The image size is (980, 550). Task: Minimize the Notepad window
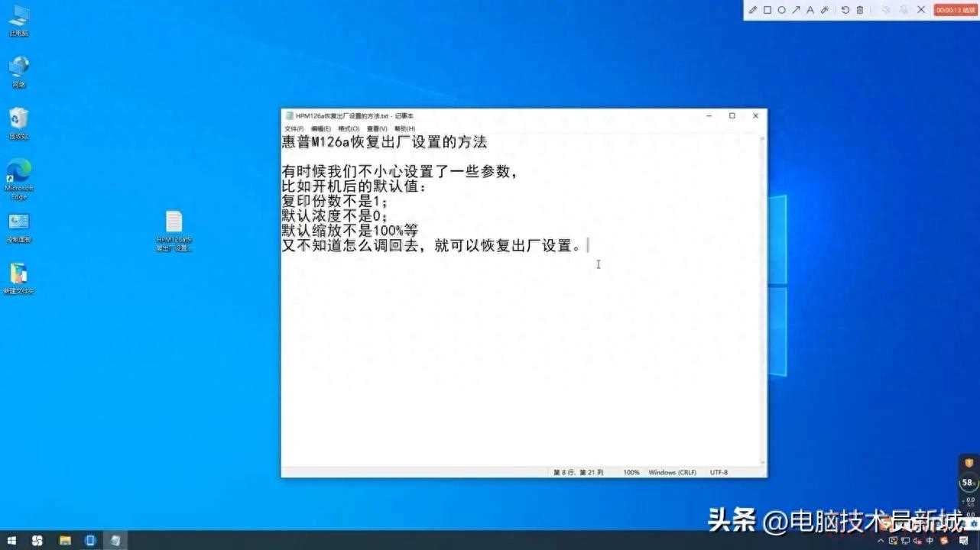[x=709, y=115]
